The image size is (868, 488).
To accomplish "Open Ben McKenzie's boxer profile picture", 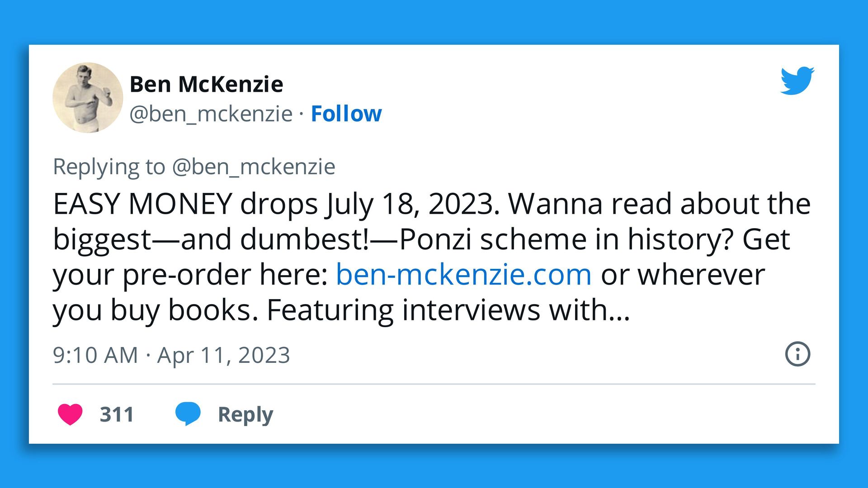I will click(88, 98).
